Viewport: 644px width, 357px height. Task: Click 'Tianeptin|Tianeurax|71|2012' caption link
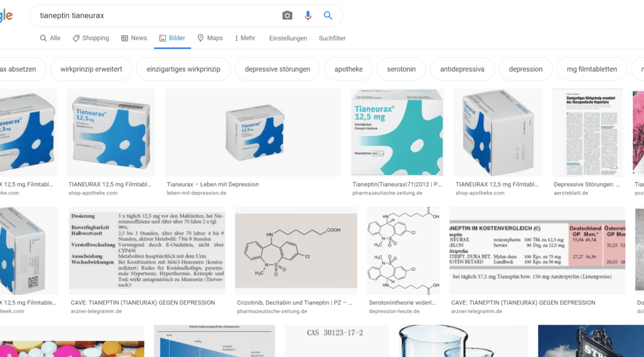pos(396,184)
